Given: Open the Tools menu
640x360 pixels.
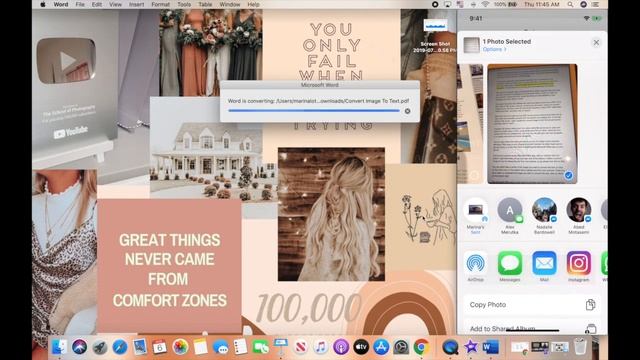Looking at the screenshot, I should tap(184, 4).
